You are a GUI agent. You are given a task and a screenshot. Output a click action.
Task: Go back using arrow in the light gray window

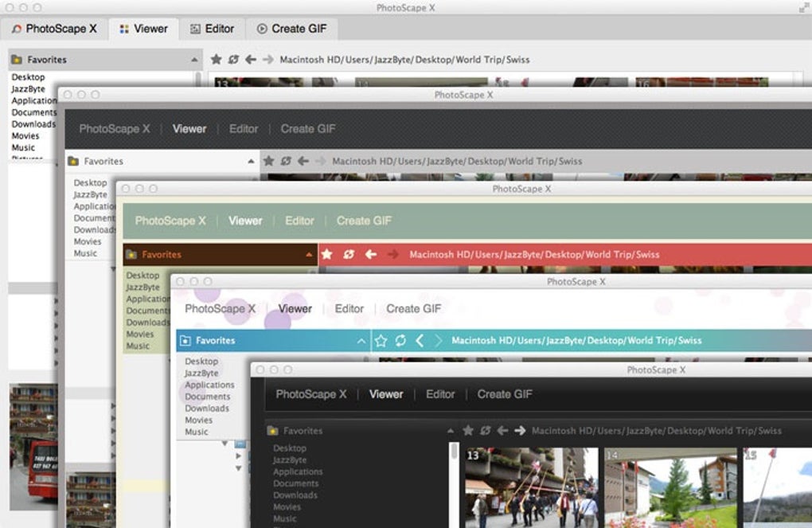click(251, 60)
